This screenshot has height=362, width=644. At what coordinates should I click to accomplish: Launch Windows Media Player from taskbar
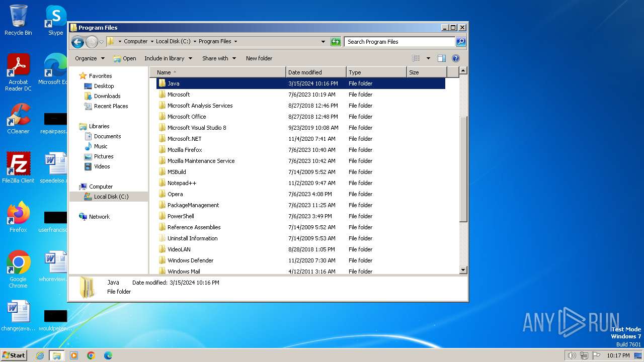point(74,355)
